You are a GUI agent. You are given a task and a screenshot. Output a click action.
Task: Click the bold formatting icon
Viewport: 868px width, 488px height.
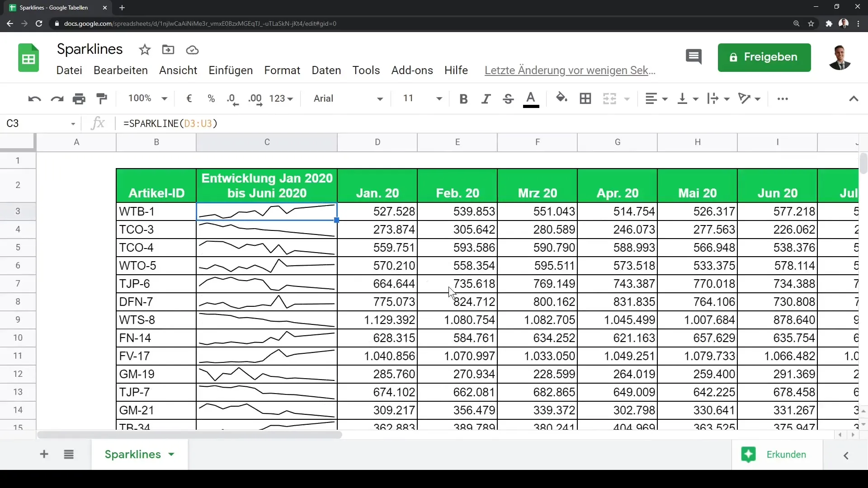pyautogui.click(x=464, y=99)
